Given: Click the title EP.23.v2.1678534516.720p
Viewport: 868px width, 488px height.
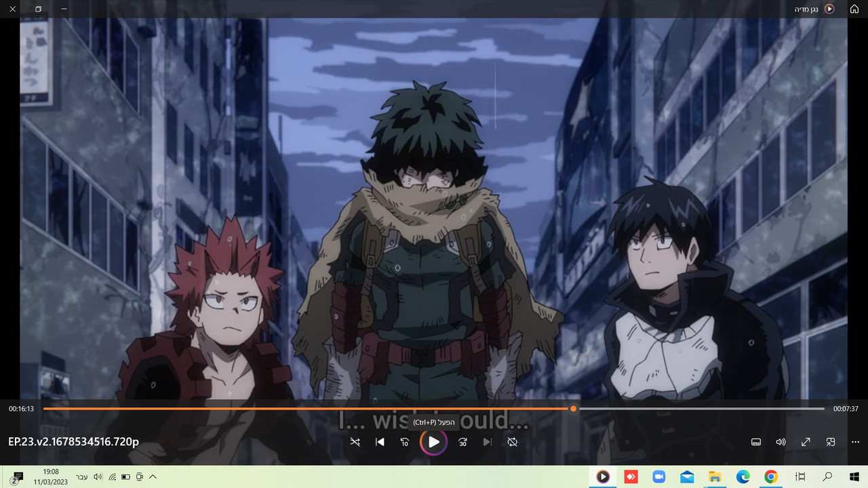Looking at the screenshot, I should [x=73, y=442].
